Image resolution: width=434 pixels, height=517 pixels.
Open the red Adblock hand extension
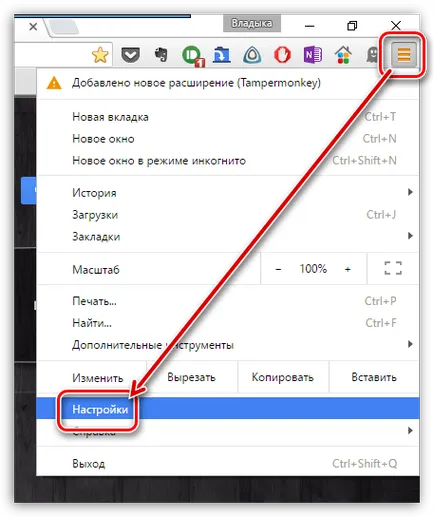pos(282,55)
